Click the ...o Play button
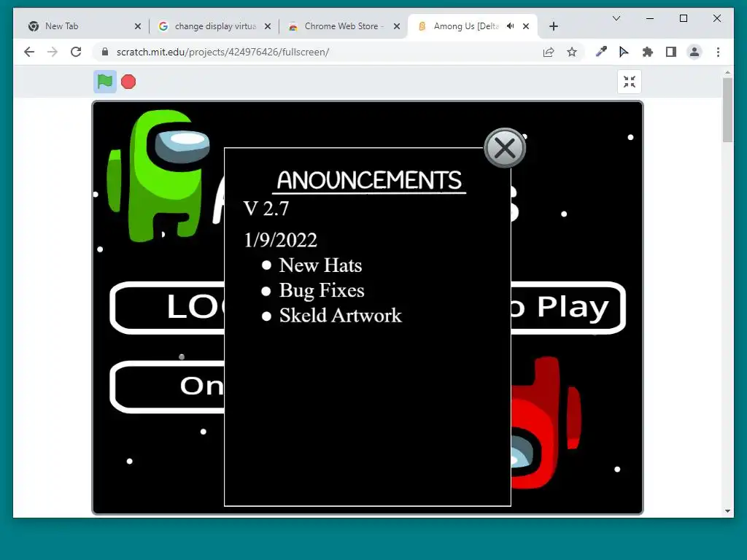The height and width of the screenshot is (560, 747). pyautogui.click(x=568, y=308)
